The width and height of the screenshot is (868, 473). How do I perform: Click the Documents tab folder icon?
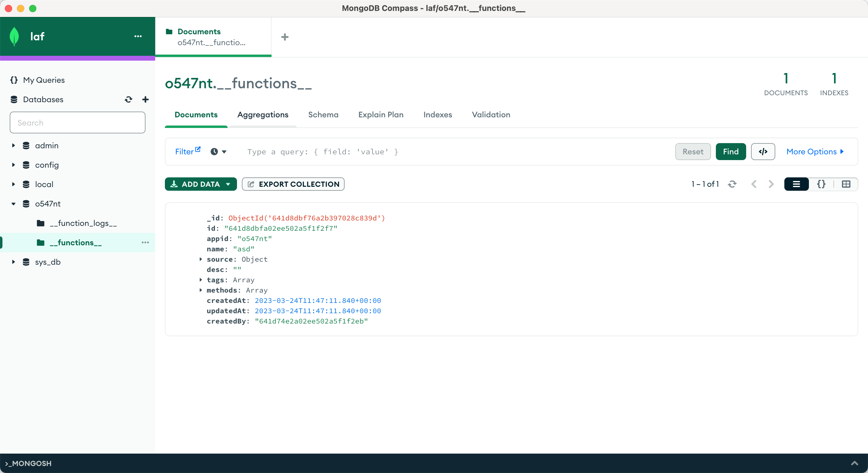click(169, 32)
